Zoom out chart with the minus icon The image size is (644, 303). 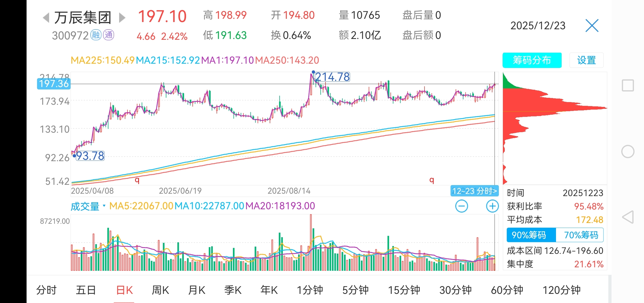462,206
